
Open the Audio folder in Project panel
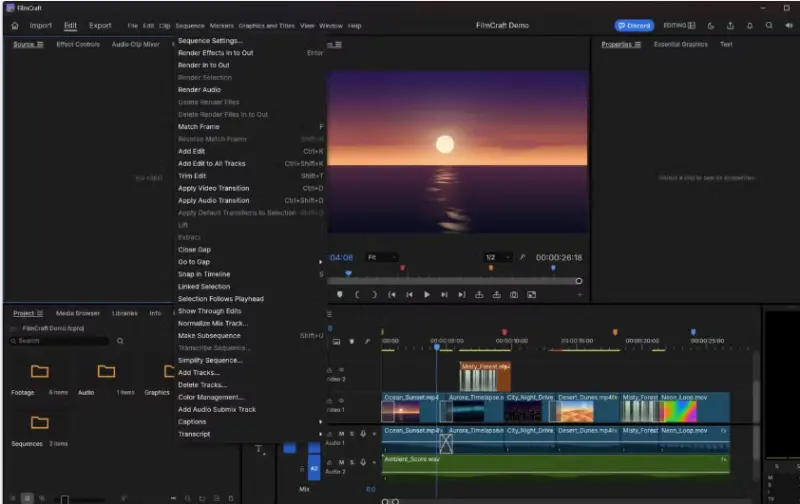[x=106, y=371]
